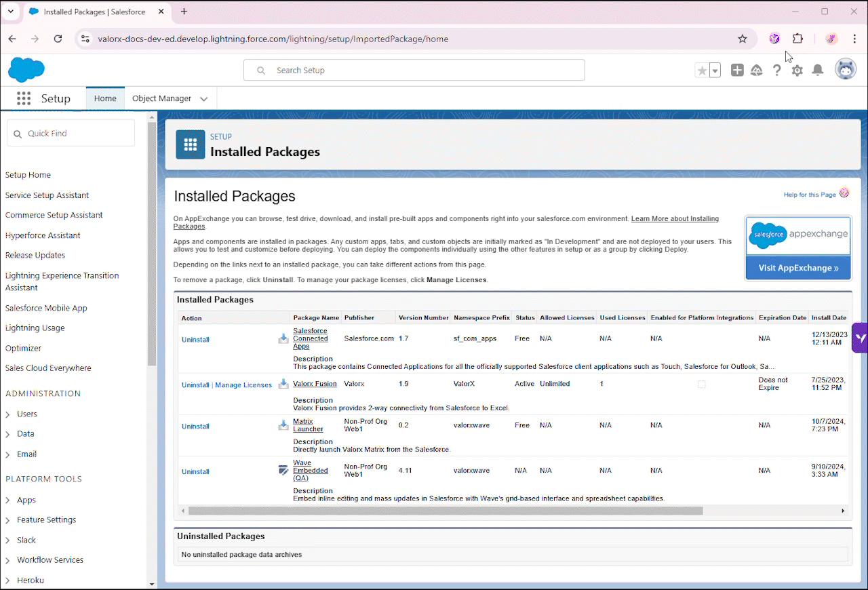Screen dimensions: 868x590
Task: Reload the page
Action: (58, 39)
